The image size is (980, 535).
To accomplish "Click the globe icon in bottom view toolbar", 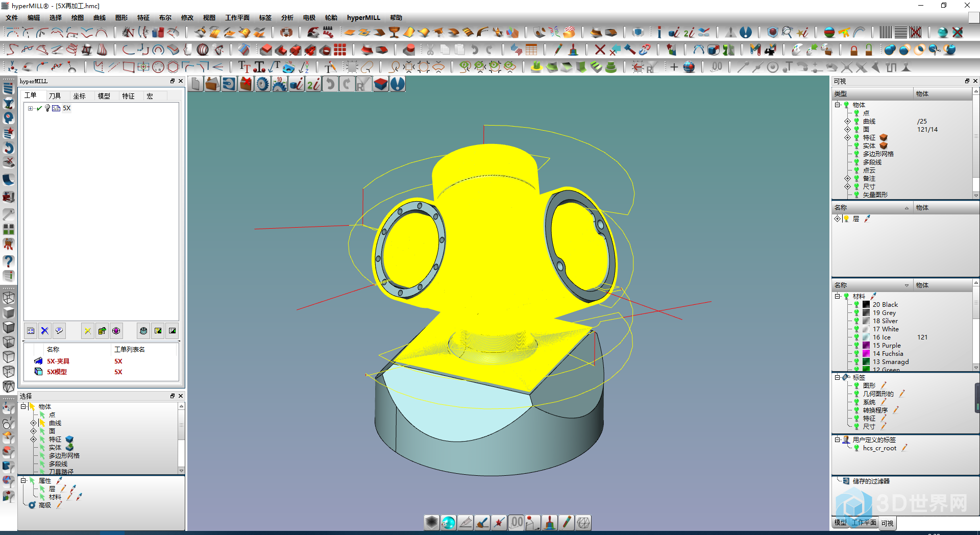I will (448, 522).
